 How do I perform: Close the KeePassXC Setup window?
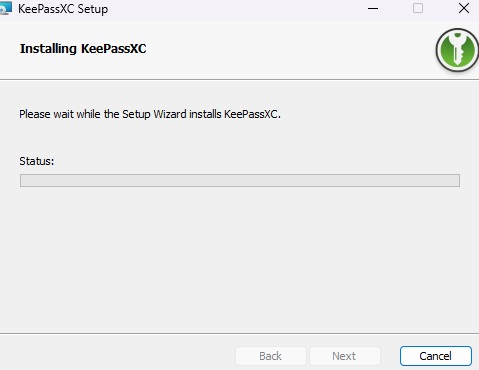(x=464, y=8)
